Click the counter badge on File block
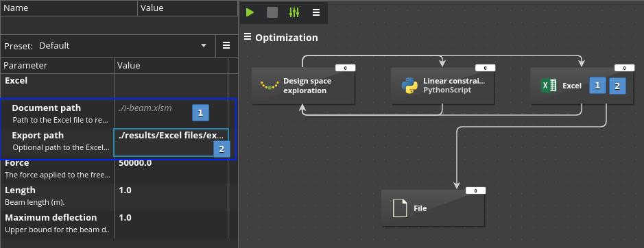The image size is (644, 248). coord(475,190)
